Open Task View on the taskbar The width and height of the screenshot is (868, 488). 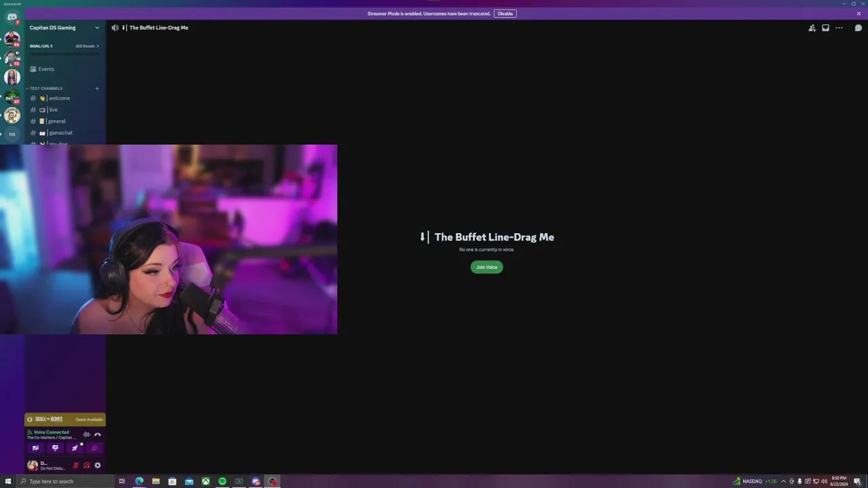pyautogui.click(x=122, y=481)
